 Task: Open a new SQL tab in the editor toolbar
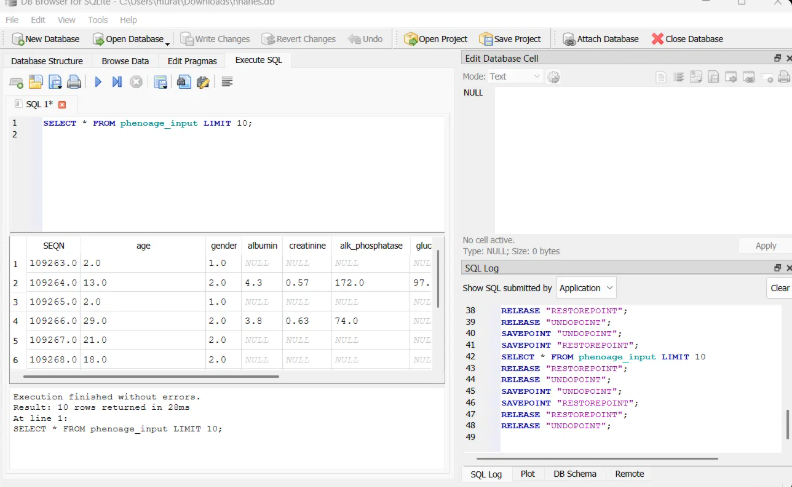16,82
